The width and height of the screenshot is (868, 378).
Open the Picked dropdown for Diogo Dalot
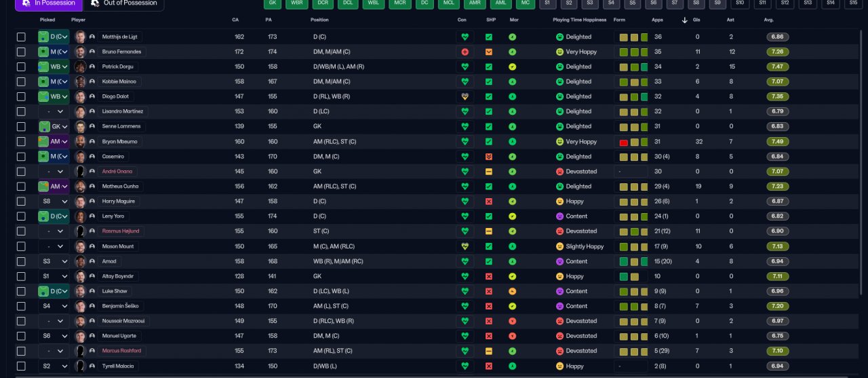[54, 96]
